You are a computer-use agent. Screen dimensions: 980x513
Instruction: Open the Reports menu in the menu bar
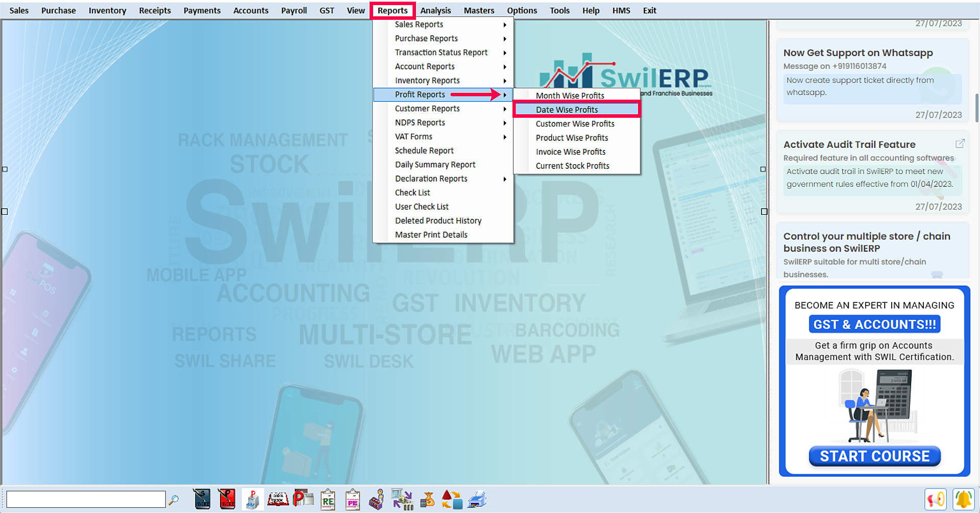coord(393,10)
